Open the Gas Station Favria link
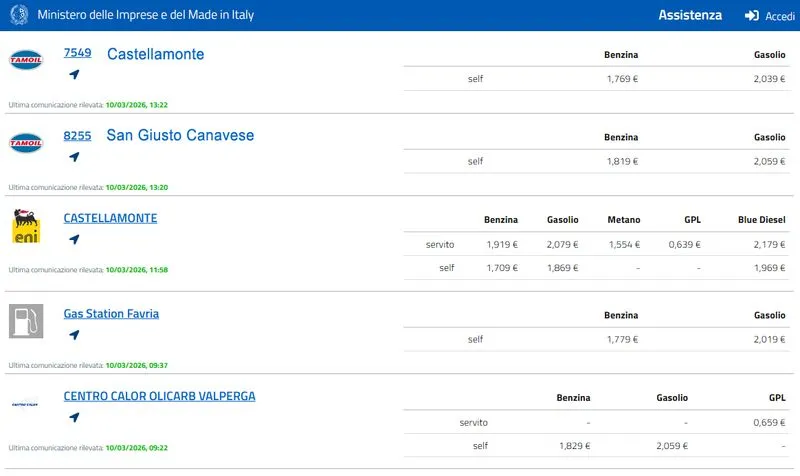 111,314
